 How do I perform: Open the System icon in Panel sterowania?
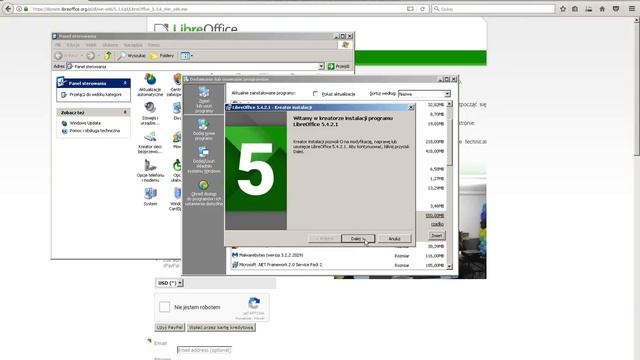coord(150,197)
